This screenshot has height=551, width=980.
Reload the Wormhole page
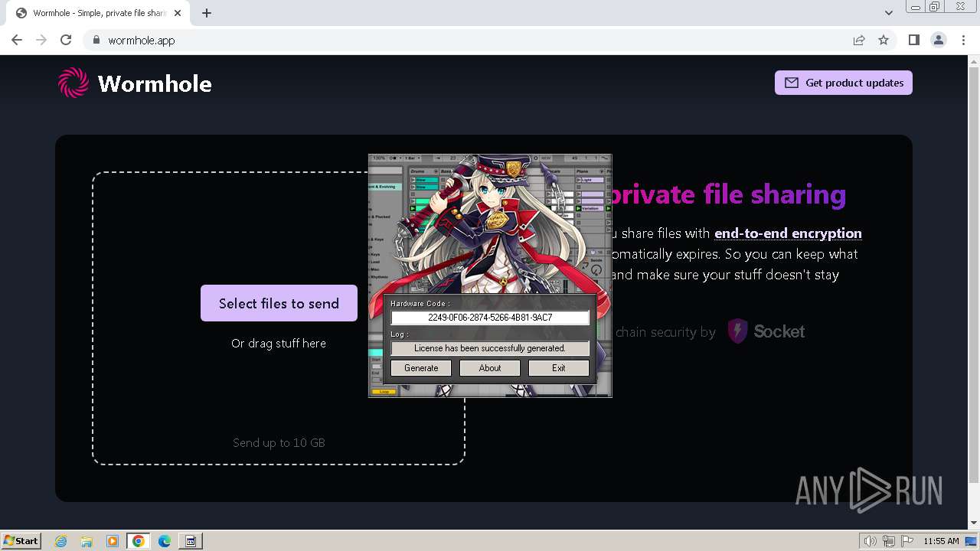click(x=66, y=40)
